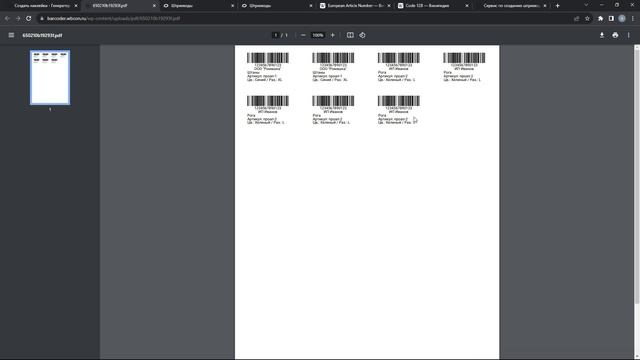The height and width of the screenshot is (360, 640).
Task: Click the site security lock icon
Action: click(42, 18)
